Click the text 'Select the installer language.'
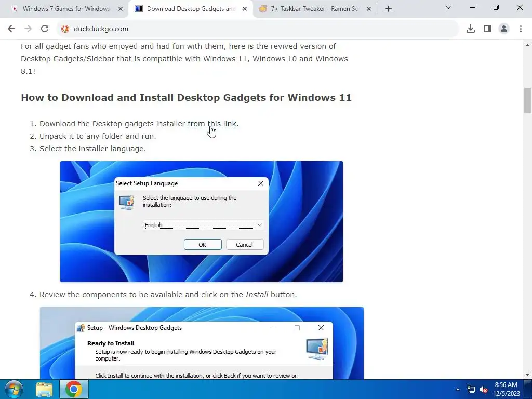The height and width of the screenshot is (399, 532). 92,149
